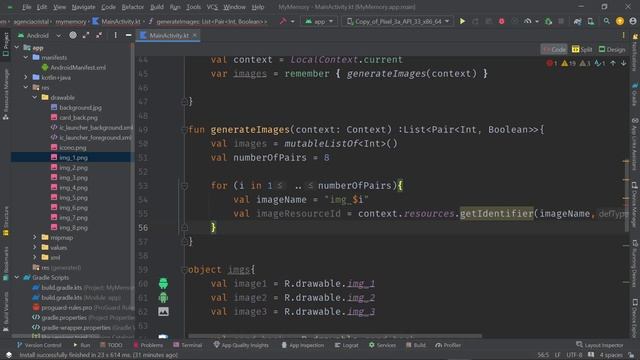Open the build hammer dropdown arrow

point(292,21)
